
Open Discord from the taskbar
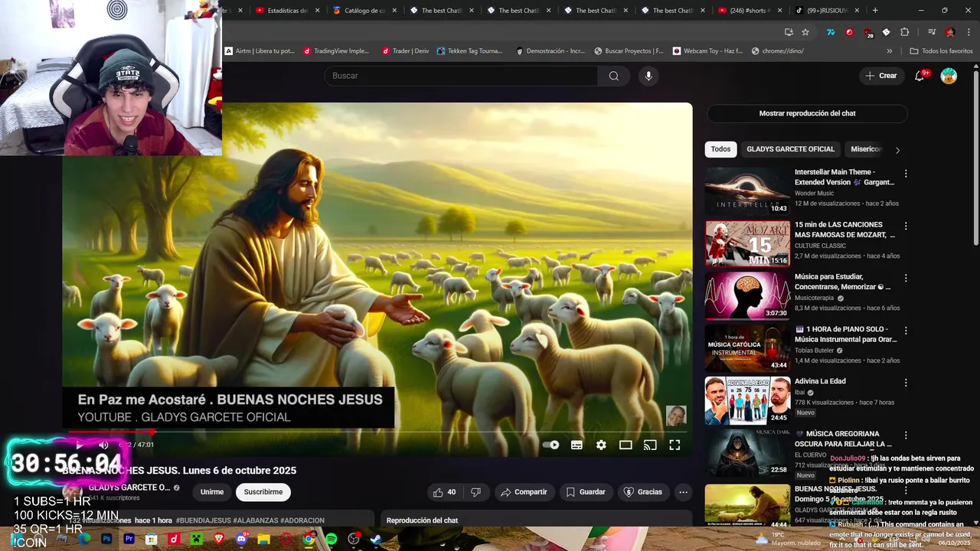coord(242,539)
